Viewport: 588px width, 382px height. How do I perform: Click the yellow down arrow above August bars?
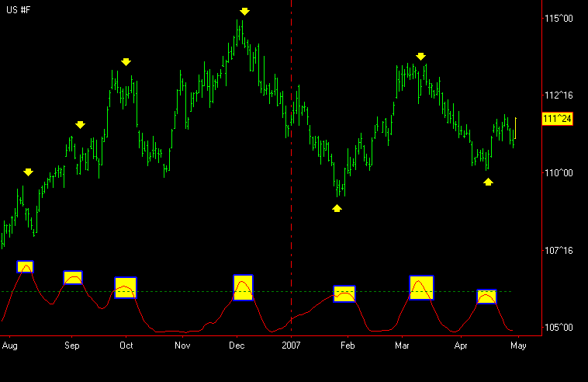(29, 172)
